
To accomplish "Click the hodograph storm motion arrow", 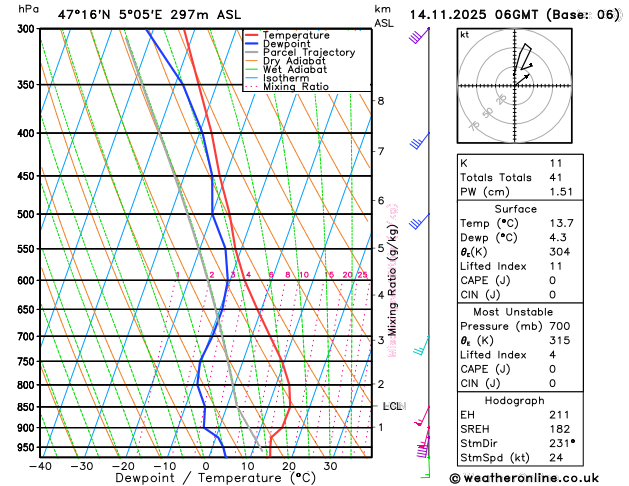I will click(x=522, y=79).
